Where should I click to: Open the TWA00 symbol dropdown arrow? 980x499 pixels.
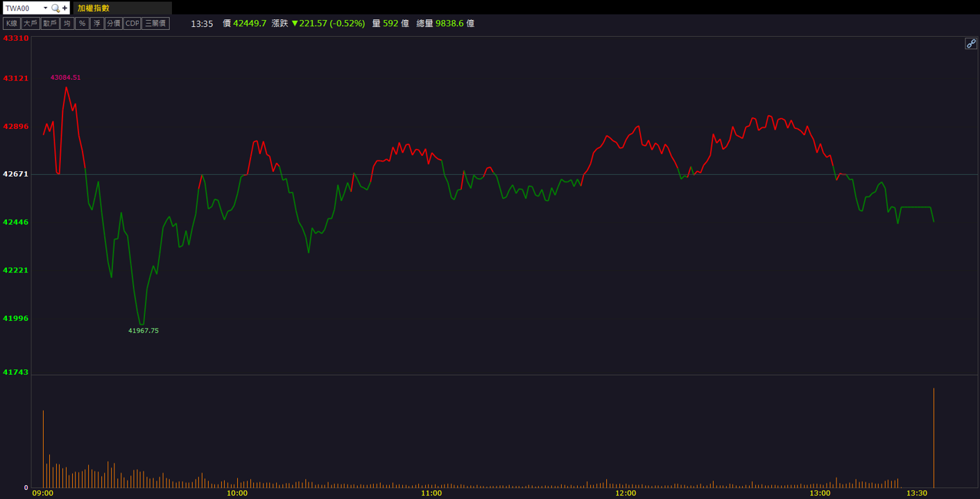[x=46, y=8]
